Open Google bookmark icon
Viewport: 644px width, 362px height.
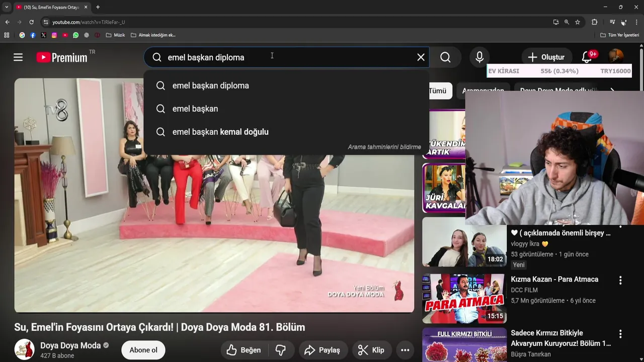pyautogui.click(x=22, y=35)
